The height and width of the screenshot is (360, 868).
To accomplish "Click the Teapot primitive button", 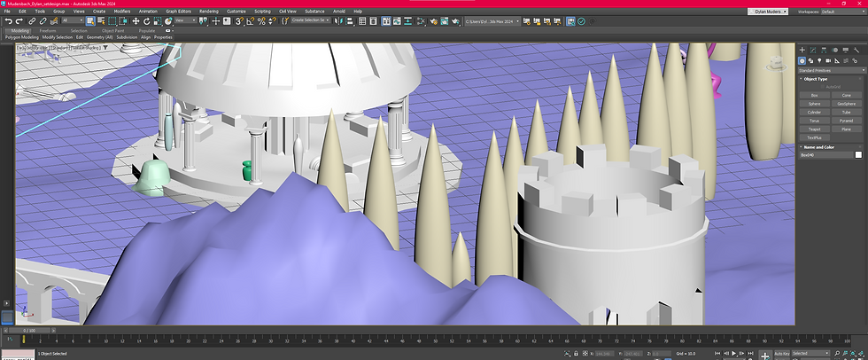I will click(814, 129).
